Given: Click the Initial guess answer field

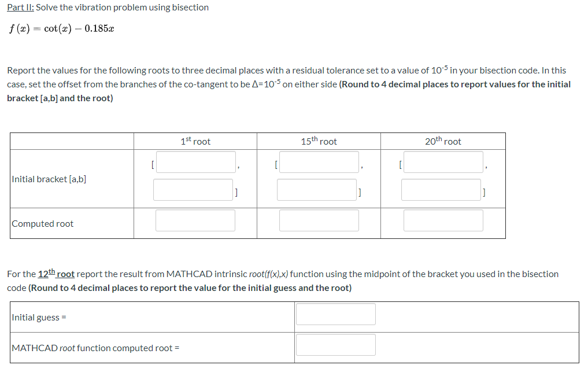Looking at the screenshot, I should (x=335, y=314).
